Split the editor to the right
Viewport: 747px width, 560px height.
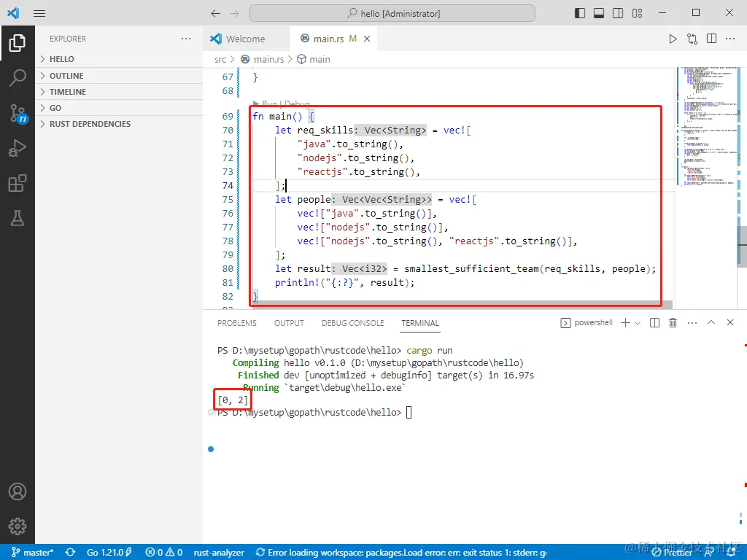tap(712, 39)
